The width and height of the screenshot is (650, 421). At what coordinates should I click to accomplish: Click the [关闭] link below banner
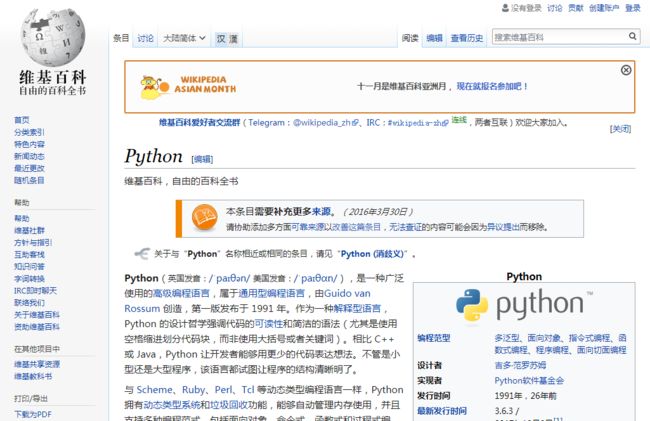pyautogui.click(x=620, y=129)
